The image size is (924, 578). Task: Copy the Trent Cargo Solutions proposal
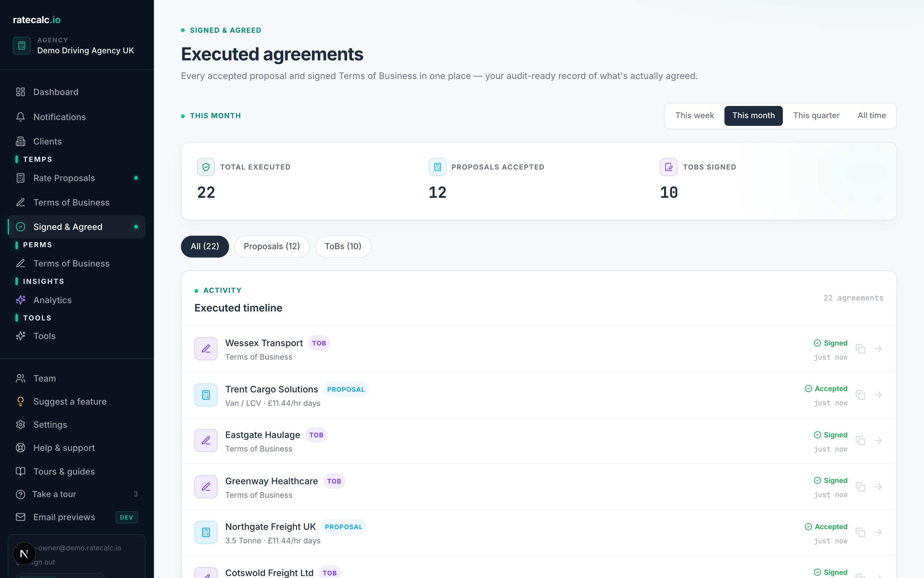tap(860, 395)
